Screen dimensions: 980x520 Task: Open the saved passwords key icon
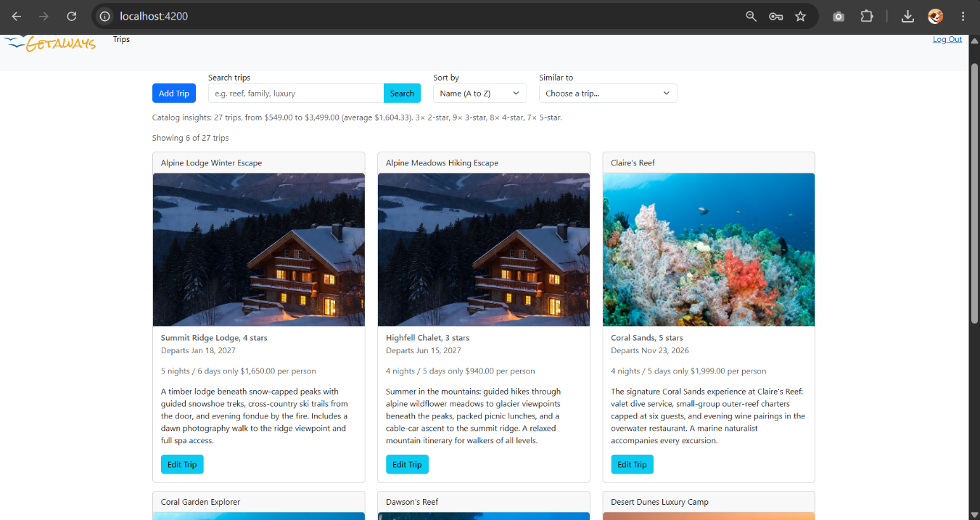pos(775,16)
